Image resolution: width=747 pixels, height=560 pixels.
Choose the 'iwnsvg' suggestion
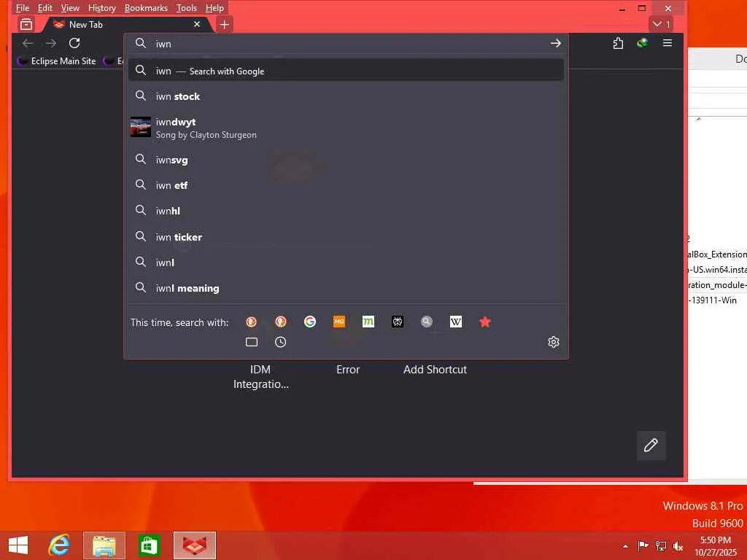[x=346, y=160]
